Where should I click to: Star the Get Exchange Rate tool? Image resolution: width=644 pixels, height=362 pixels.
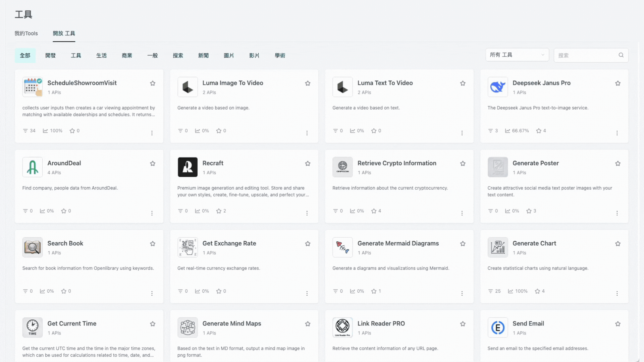tap(308, 244)
